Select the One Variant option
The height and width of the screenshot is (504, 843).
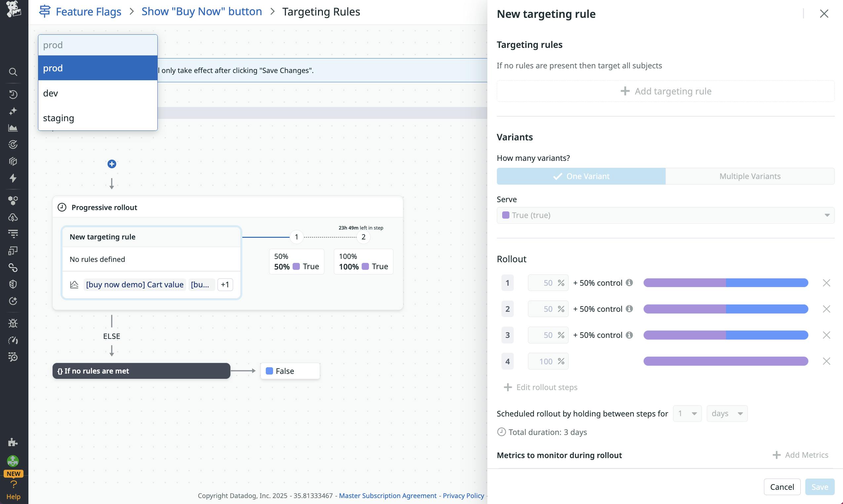tap(581, 176)
